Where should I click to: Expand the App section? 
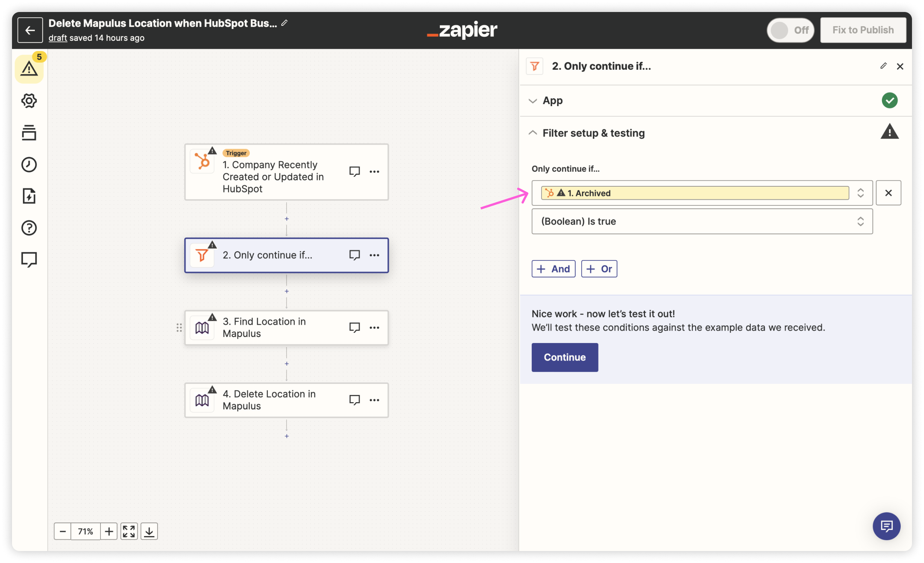[715, 100]
